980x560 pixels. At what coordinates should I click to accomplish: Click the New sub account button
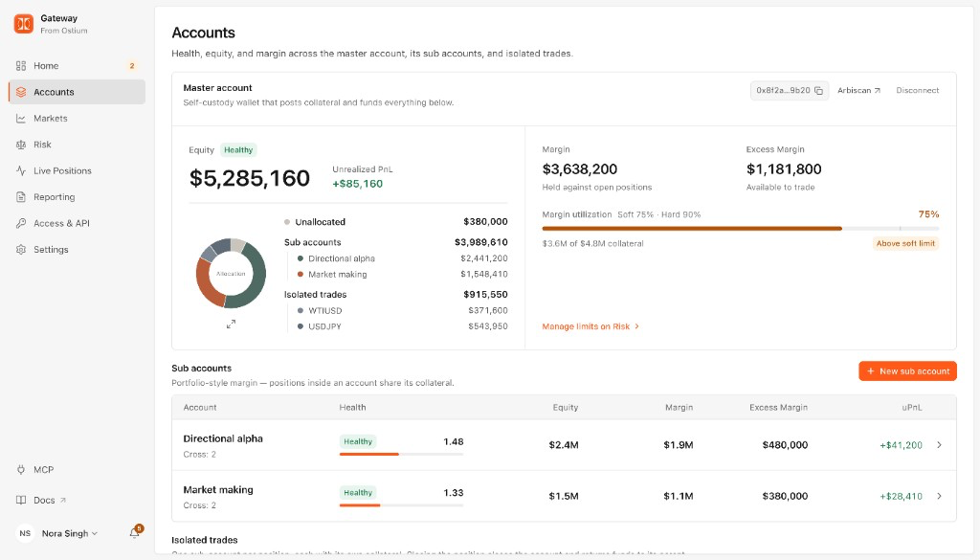coord(907,371)
